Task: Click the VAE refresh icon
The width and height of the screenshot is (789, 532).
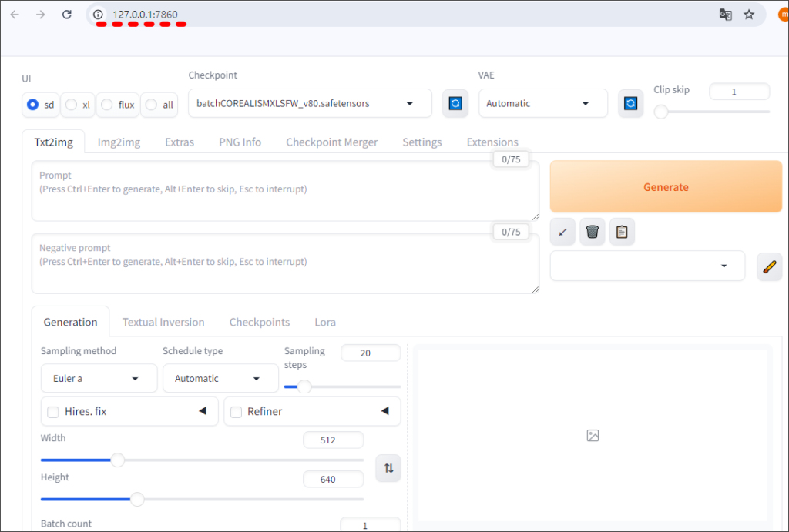Action: click(x=631, y=103)
